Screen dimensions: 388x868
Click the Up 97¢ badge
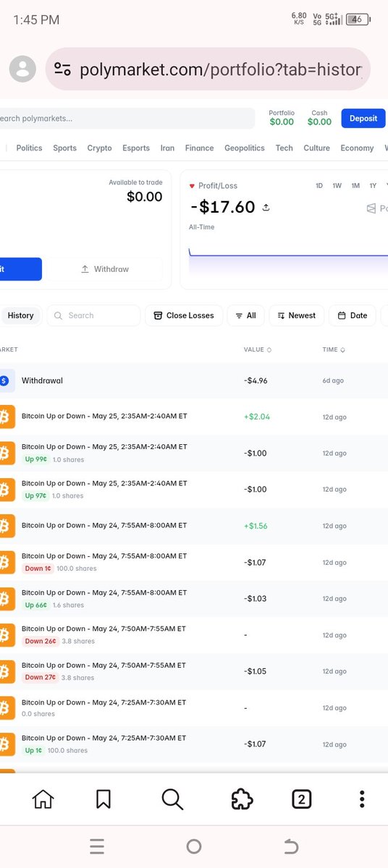coord(36,495)
